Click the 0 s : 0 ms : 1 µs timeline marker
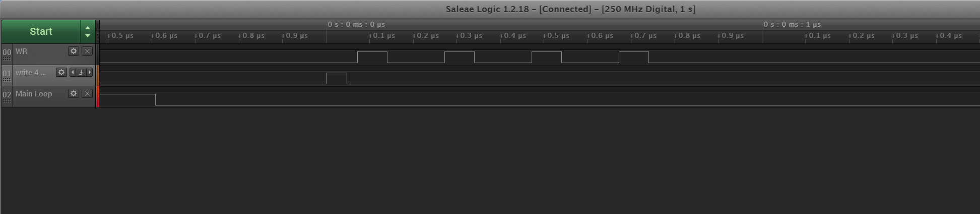This screenshot has width=980, height=214. [x=792, y=24]
